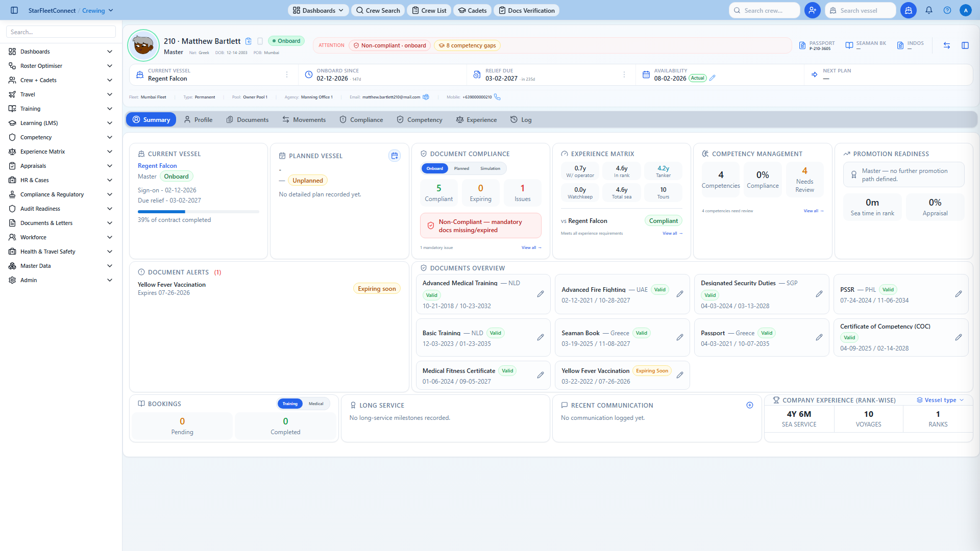The width and height of the screenshot is (980, 551).
Task: Switch to Simulation in Document Compliance
Action: (x=490, y=168)
